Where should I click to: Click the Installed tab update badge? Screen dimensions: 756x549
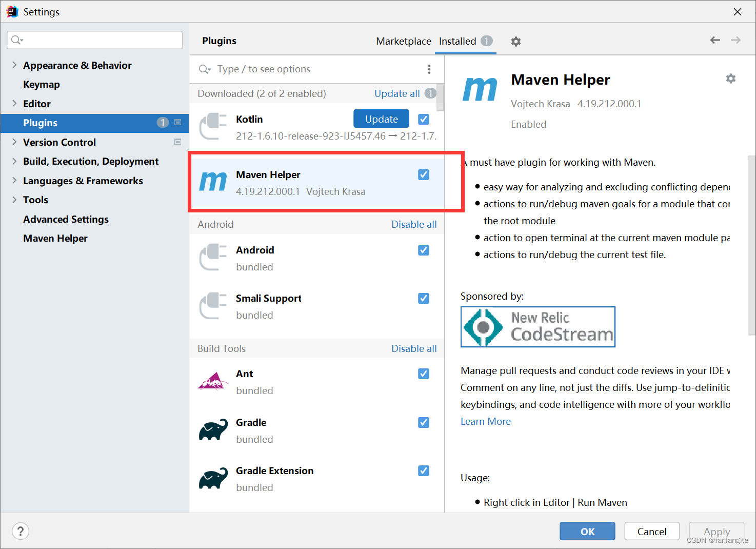click(x=487, y=41)
